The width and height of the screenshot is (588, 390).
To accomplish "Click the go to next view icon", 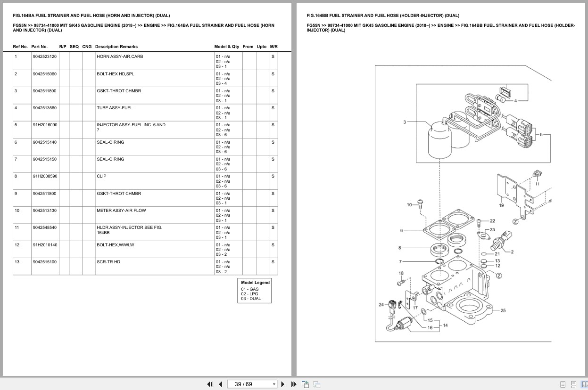I will [x=317, y=384].
